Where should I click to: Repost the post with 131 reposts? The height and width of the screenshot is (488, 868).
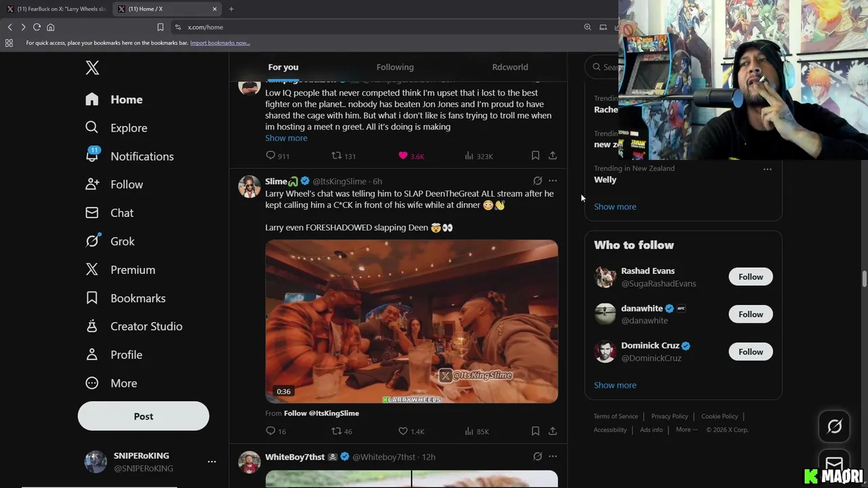[x=343, y=156]
